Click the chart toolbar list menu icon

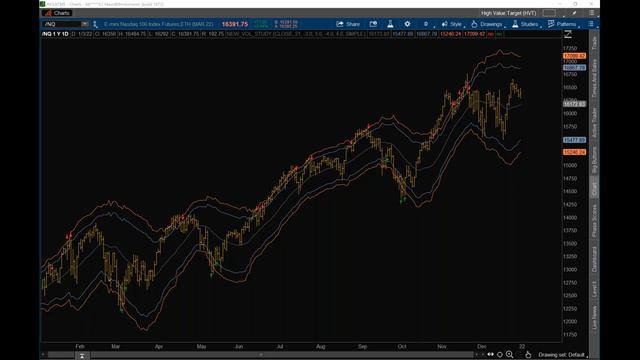[x=591, y=24]
